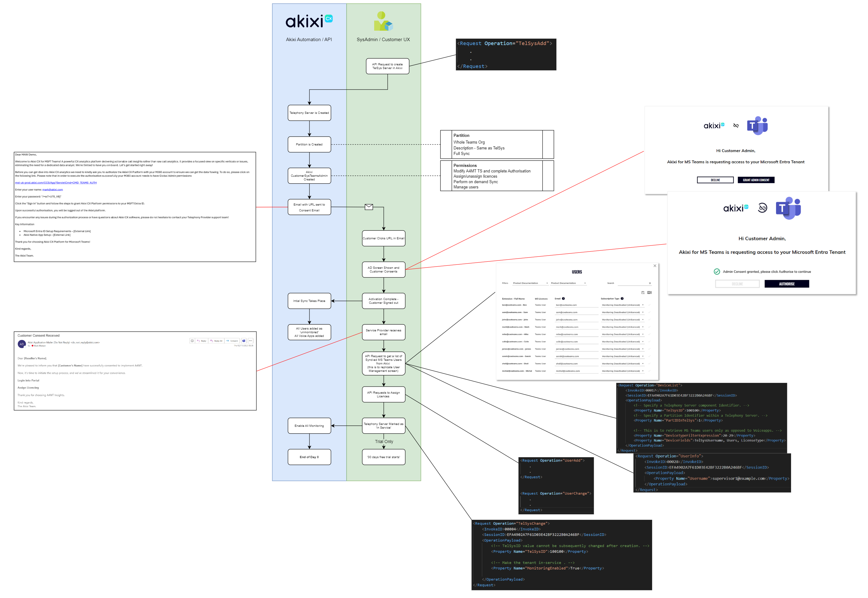Click the green consent-granted checkmark icon

click(717, 272)
